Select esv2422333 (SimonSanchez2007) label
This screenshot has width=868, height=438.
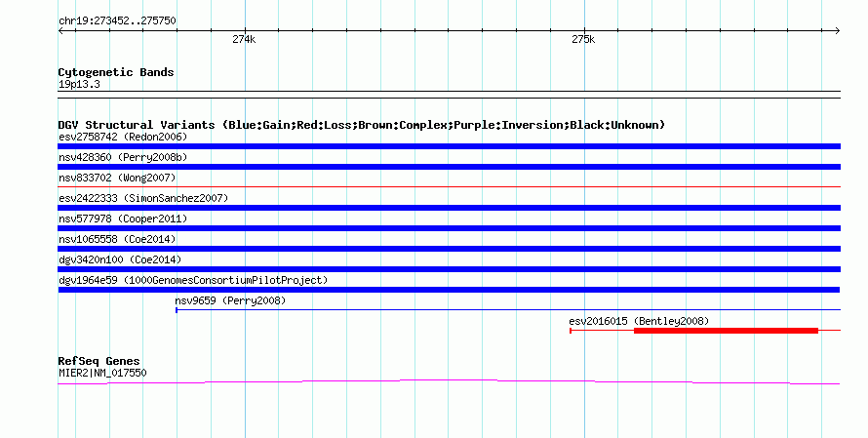tap(143, 198)
